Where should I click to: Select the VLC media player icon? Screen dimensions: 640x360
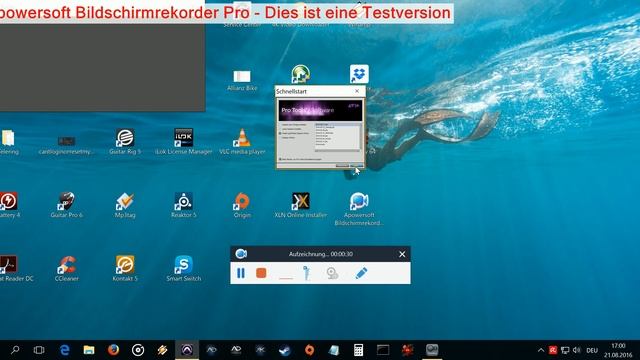(x=242, y=142)
